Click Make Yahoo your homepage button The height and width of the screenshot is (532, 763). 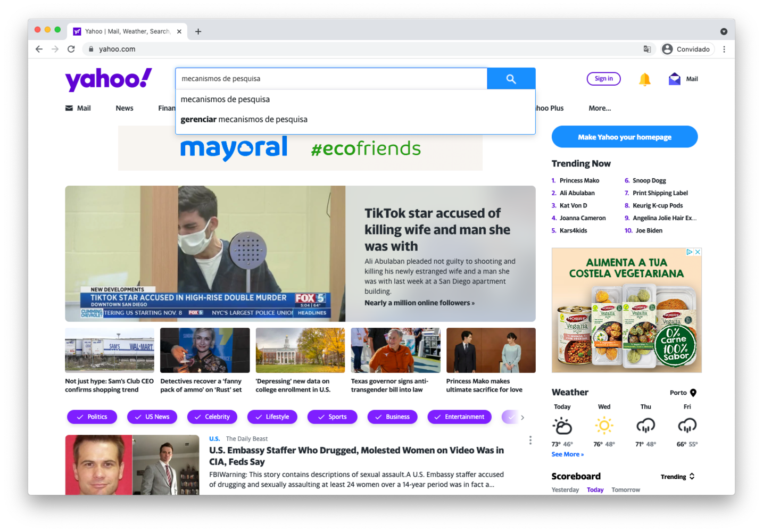(x=625, y=137)
